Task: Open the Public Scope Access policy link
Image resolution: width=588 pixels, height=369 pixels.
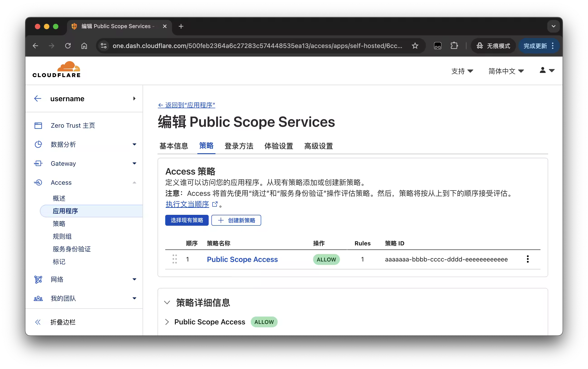Action: 242,259
